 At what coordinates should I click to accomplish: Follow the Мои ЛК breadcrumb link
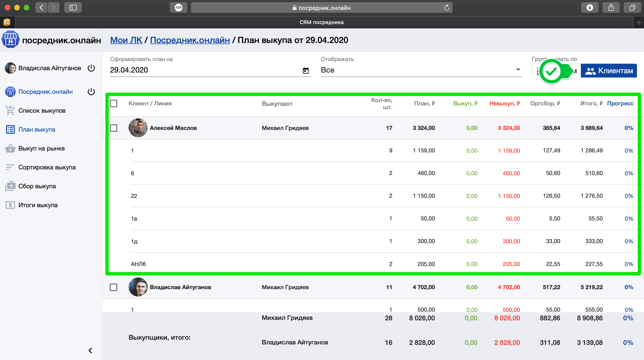(x=126, y=40)
